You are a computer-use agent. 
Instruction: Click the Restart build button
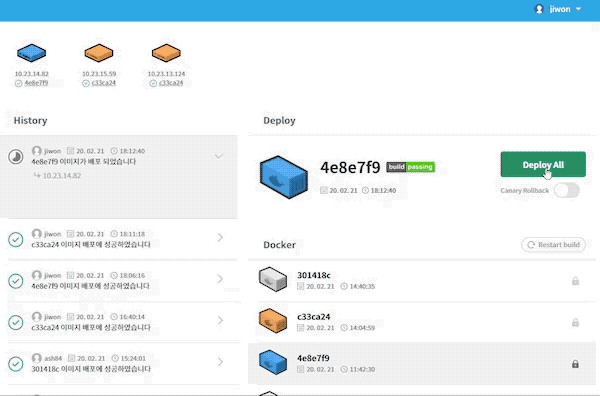[x=553, y=245]
